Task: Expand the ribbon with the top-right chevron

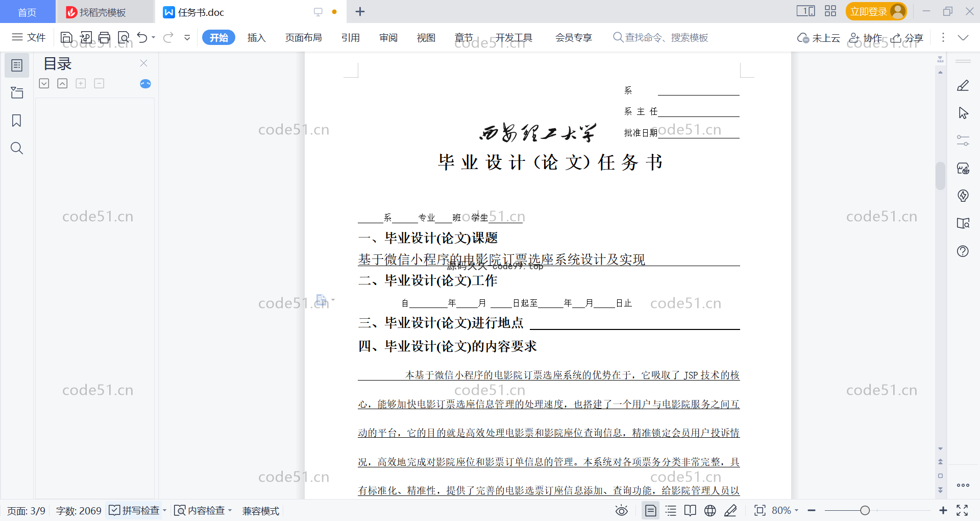Action: [963, 37]
